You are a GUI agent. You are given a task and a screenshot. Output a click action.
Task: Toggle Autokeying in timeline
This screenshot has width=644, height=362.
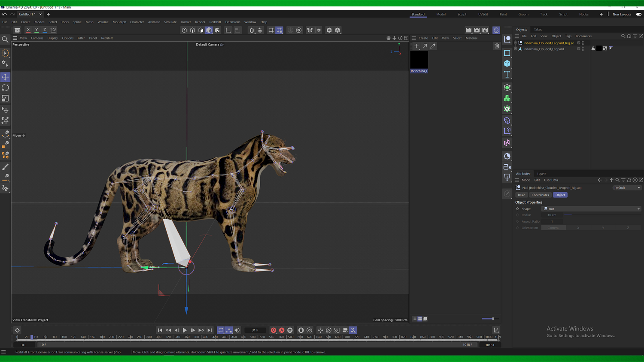(x=282, y=330)
